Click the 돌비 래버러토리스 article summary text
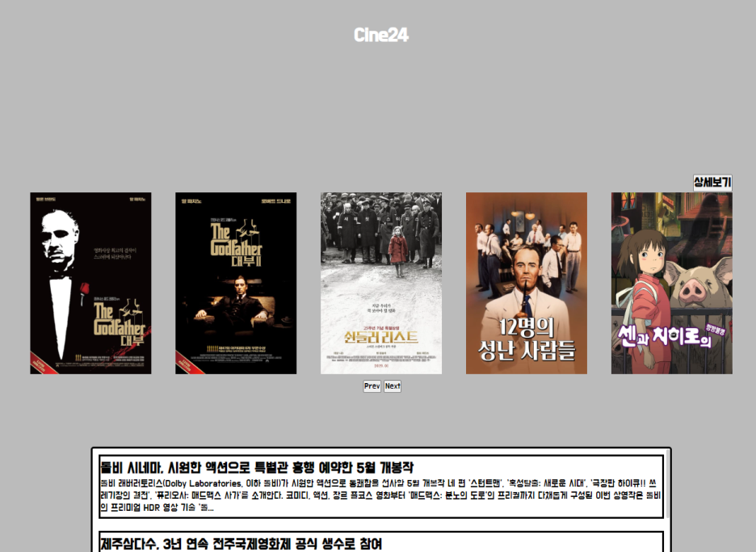The height and width of the screenshot is (552, 756). pos(380,495)
